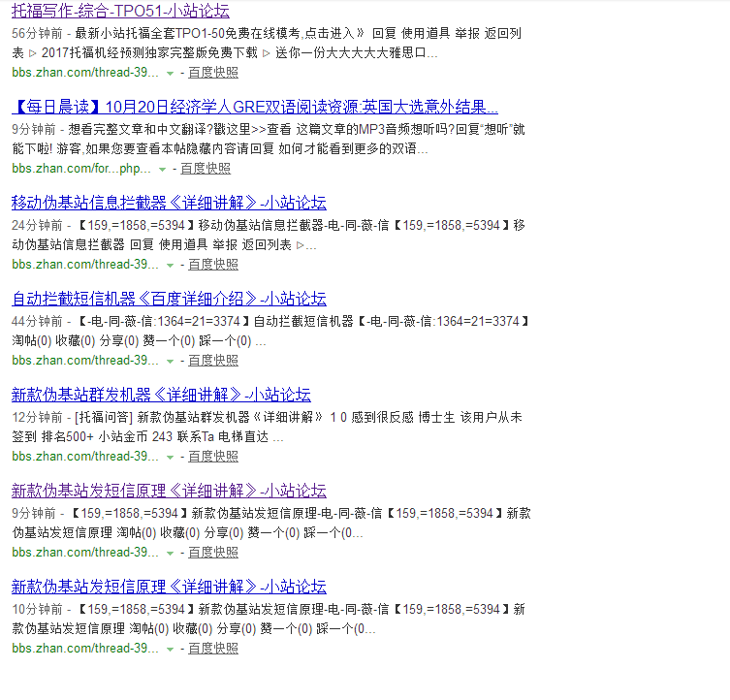View 百度快照 for the 10分钟前 发短信原理 result
730x700 pixels.
tap(213, 649)
